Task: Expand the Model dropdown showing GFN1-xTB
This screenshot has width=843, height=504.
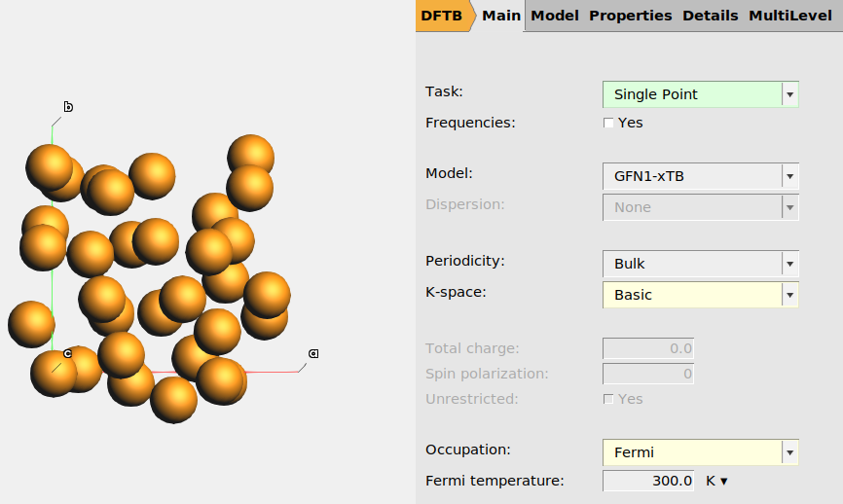Action: 692,176
